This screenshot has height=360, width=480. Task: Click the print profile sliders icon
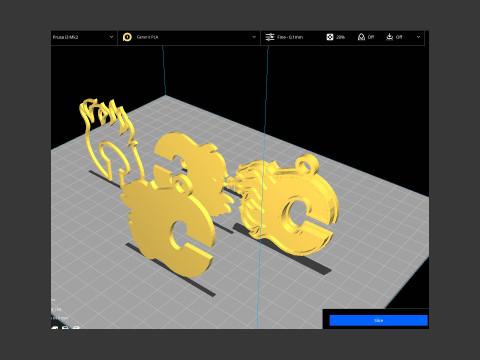pyautogui.click(x=270, y=37)
